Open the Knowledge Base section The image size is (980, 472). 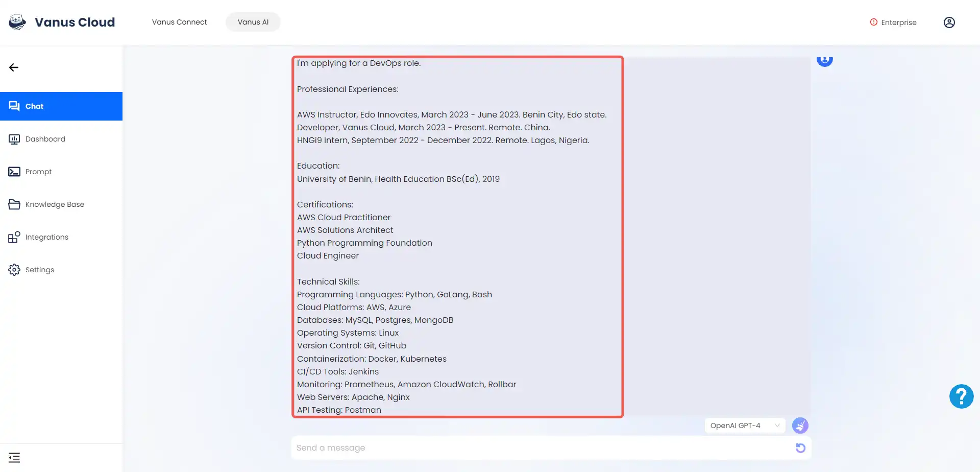pyautogui.click(x=61, y=204)
